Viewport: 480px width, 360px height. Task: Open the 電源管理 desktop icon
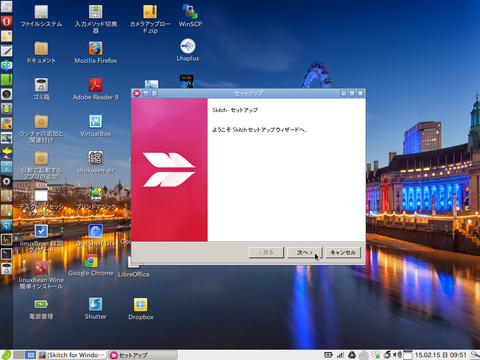pyautogui.click(x=41, y=309)
